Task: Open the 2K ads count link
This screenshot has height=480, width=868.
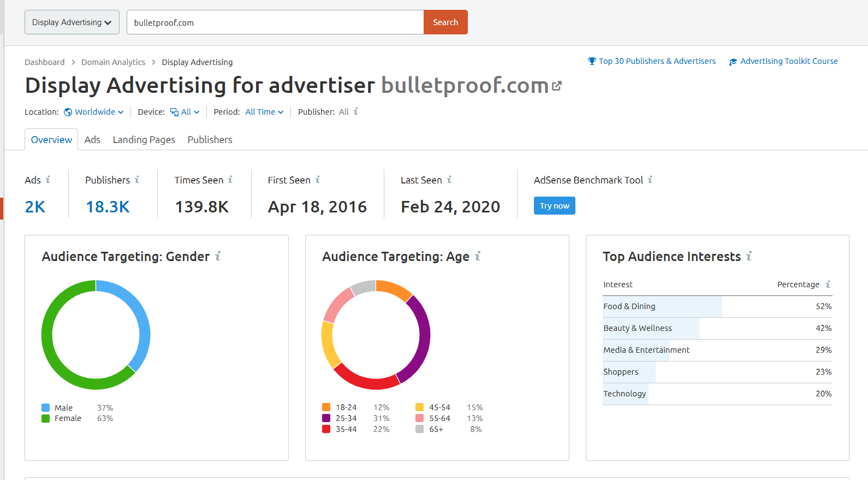Action: [x=35, y=207]
